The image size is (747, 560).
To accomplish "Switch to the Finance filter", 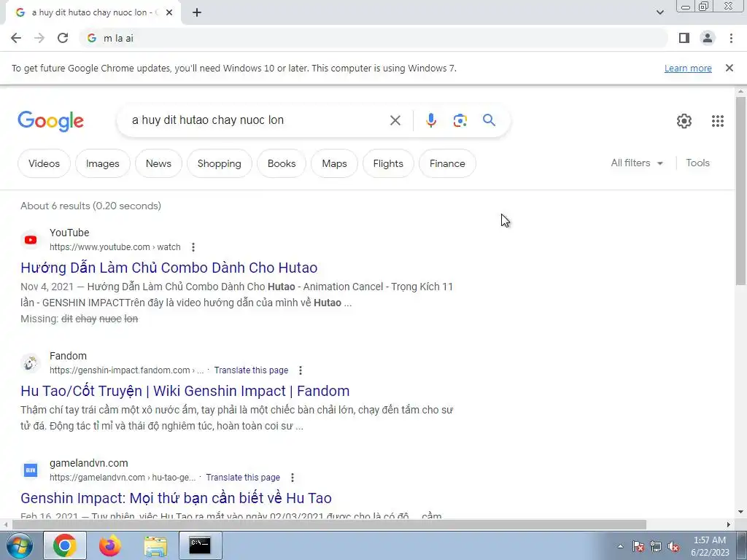I will [447, 163].
